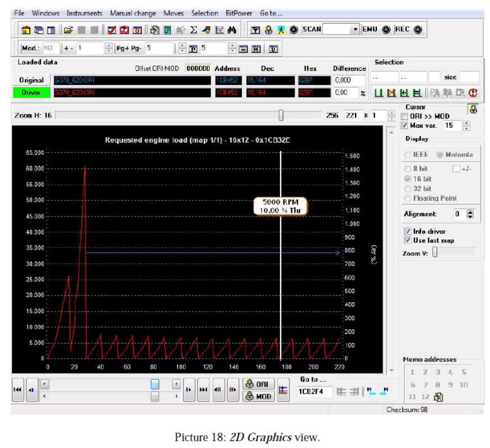
Task: Click the red restore icon in Selection panel
Action: (x=472, y=94)
